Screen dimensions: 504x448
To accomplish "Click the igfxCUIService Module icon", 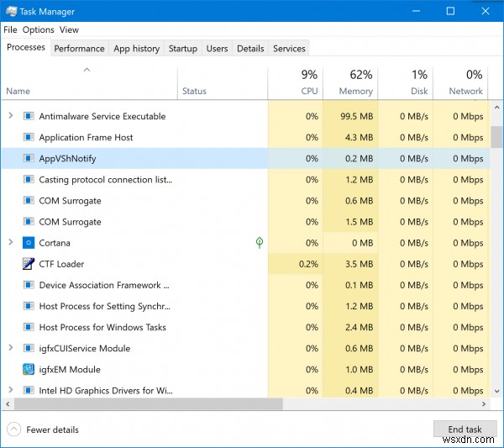I will (29, 348).
